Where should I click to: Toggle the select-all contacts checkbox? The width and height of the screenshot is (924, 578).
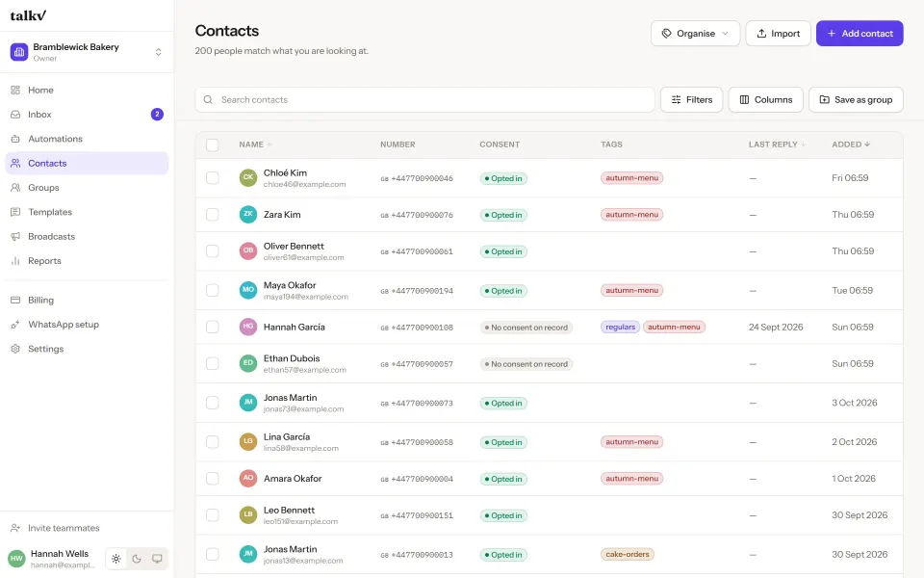pyautogui.click(x=212, y=144)
